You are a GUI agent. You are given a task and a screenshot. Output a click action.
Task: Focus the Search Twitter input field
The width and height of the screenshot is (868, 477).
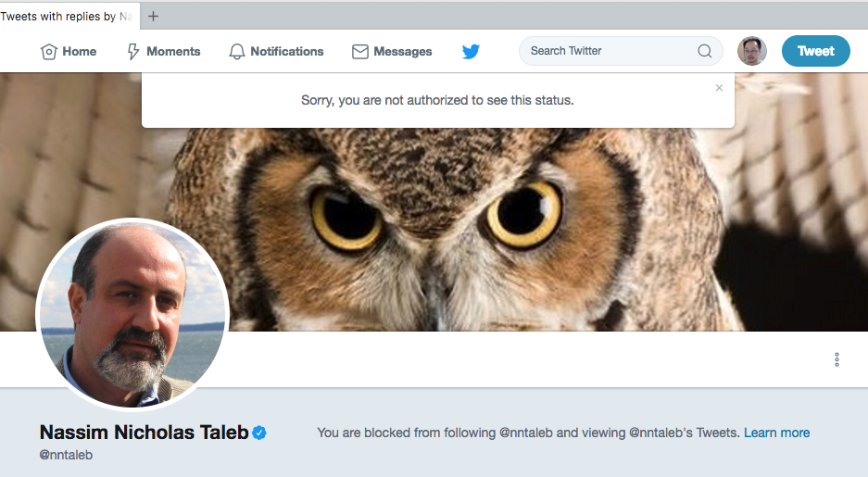coord(607,51)
